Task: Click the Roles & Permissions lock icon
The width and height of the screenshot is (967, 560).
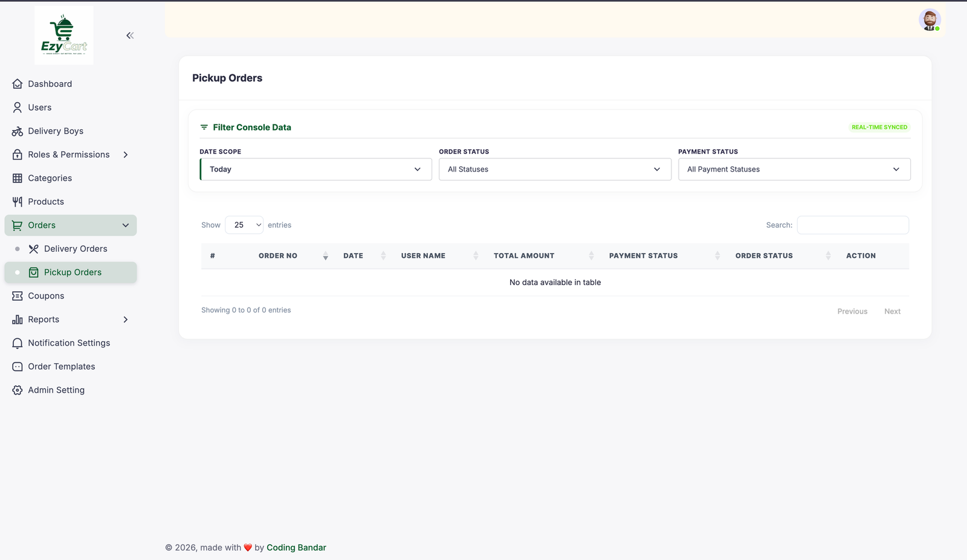Action: point(18,155)
